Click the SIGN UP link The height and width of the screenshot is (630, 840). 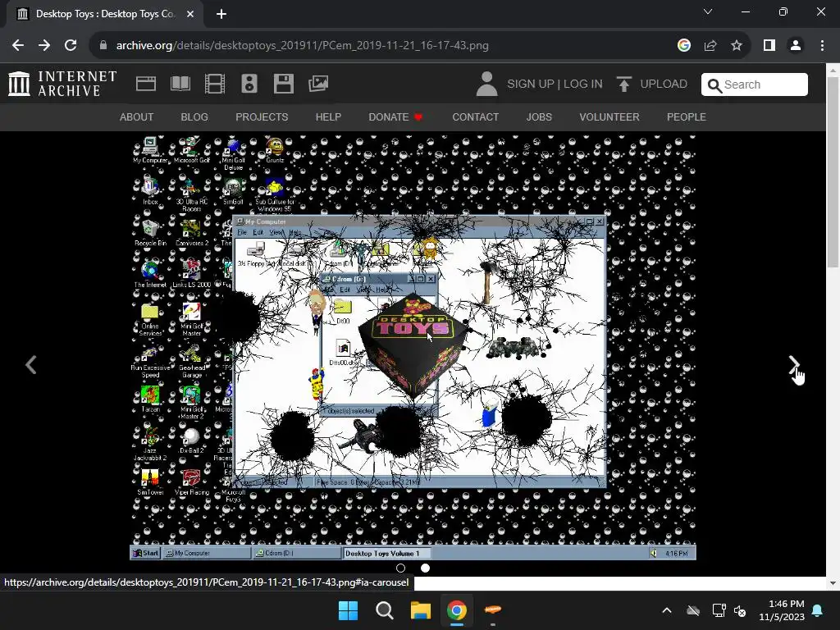pyautogui.click(x=531, y=84)
